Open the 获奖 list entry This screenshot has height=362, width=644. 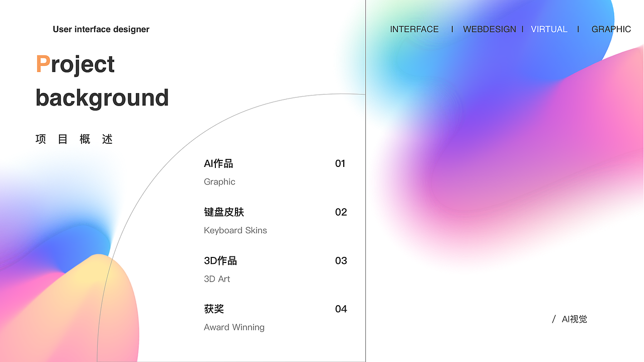[214, 309]
